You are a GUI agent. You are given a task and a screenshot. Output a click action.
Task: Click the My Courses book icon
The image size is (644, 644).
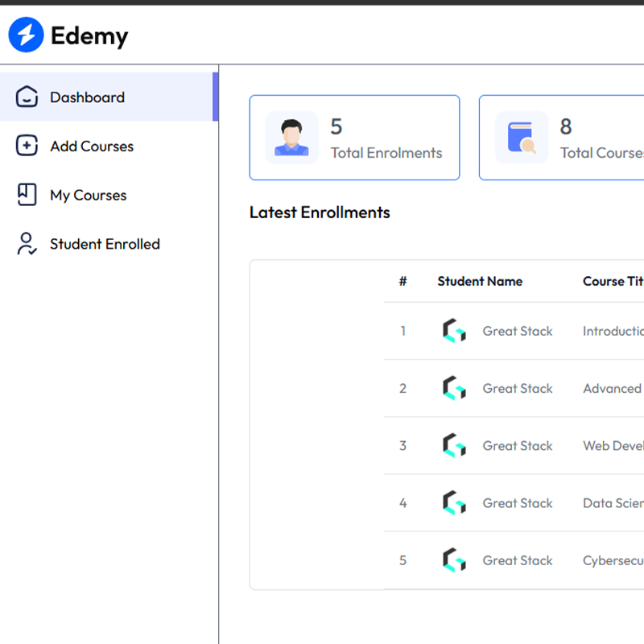[x=27, y=195]
